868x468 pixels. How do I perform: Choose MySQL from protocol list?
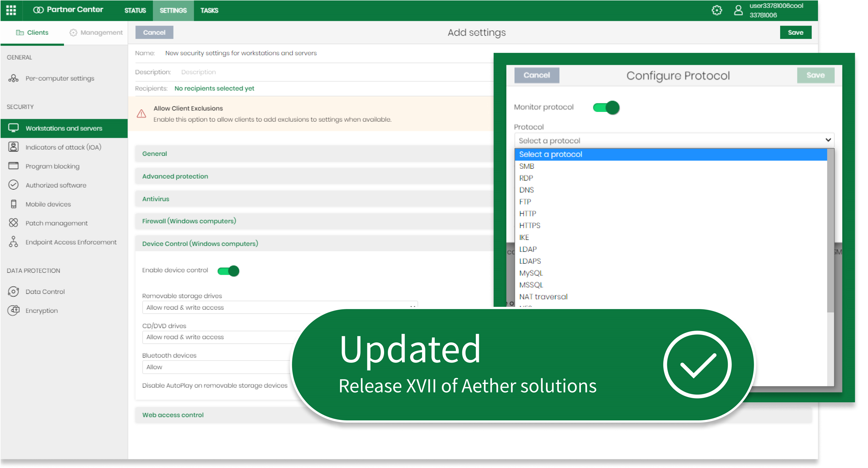pyautogui.click(x=671, y=273)
